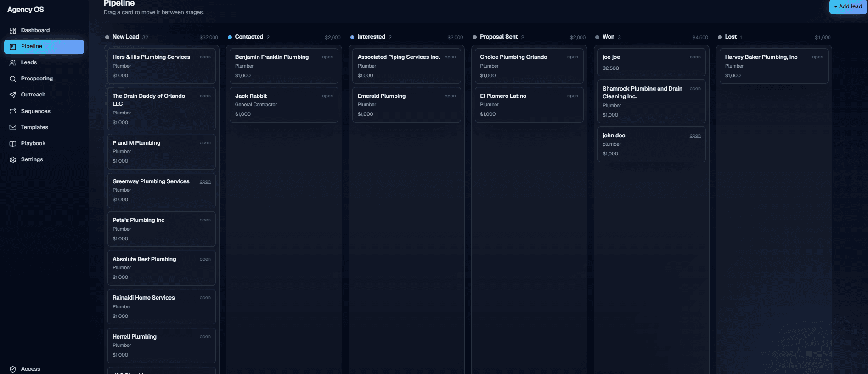Click the El Plomero Latino card title

click(x=503, y=96)
